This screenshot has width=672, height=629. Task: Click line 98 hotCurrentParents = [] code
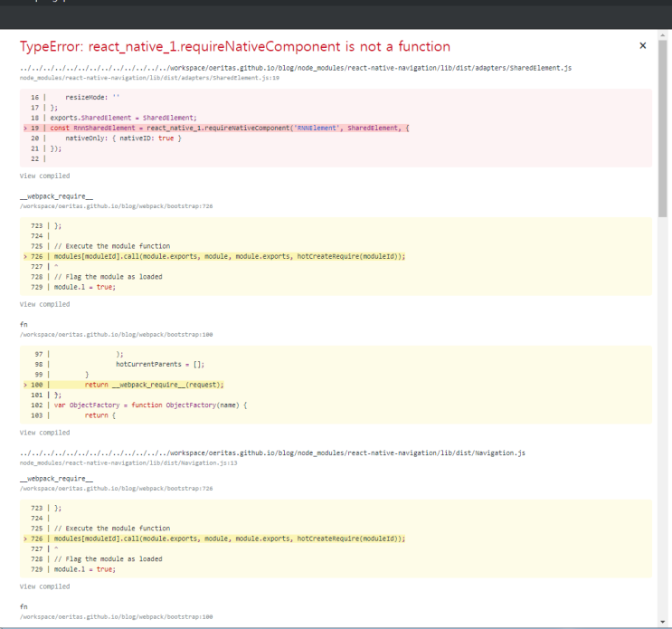click(160, 365)
